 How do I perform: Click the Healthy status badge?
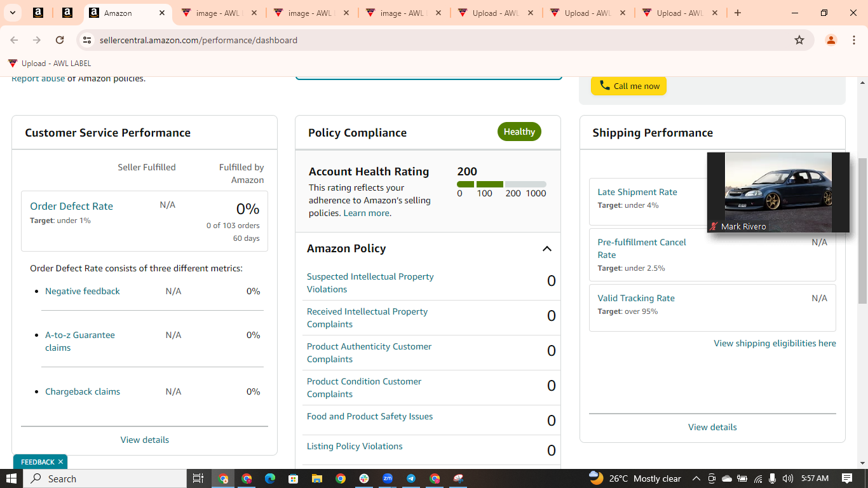519,132
